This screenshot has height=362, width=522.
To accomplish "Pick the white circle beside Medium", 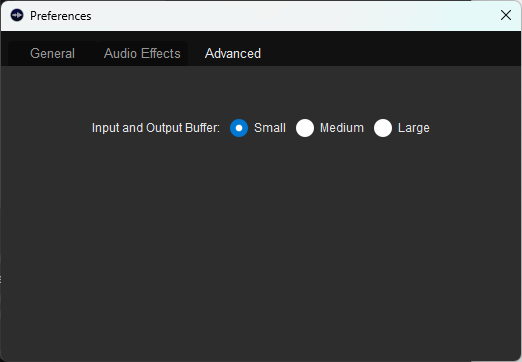I will coord(305,128).
